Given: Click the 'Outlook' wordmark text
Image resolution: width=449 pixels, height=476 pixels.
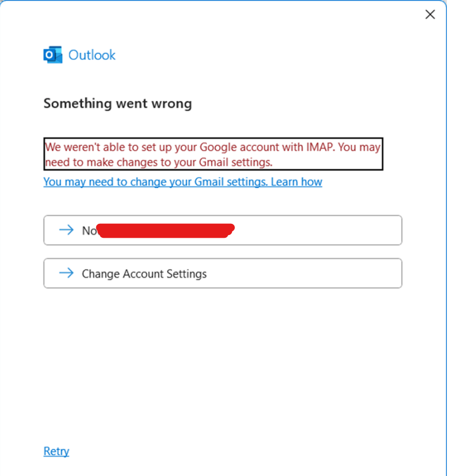Looking at the screenshot, I should [92, 55].
